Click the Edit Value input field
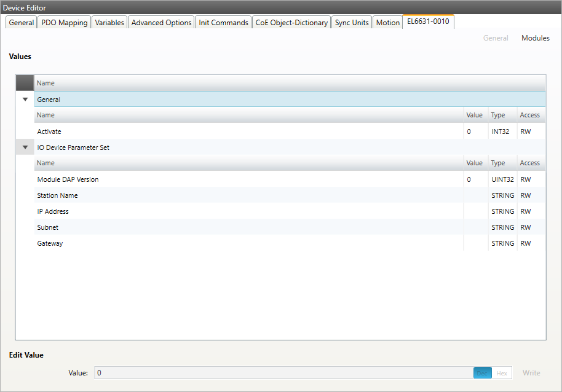This screenshot has height=392, width=562. (283, 373)
